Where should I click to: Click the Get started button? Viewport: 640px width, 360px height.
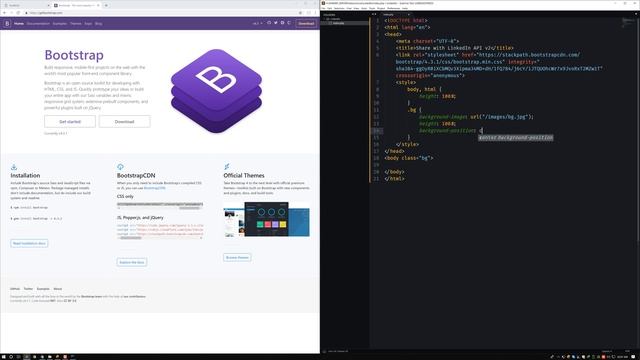(x=70, y=122)
